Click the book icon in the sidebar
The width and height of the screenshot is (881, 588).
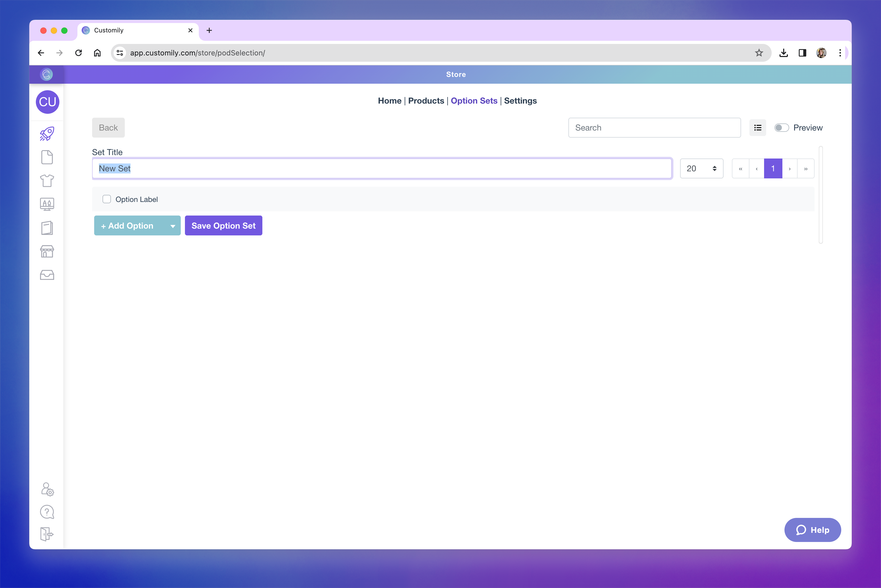[x=47, y=228]
